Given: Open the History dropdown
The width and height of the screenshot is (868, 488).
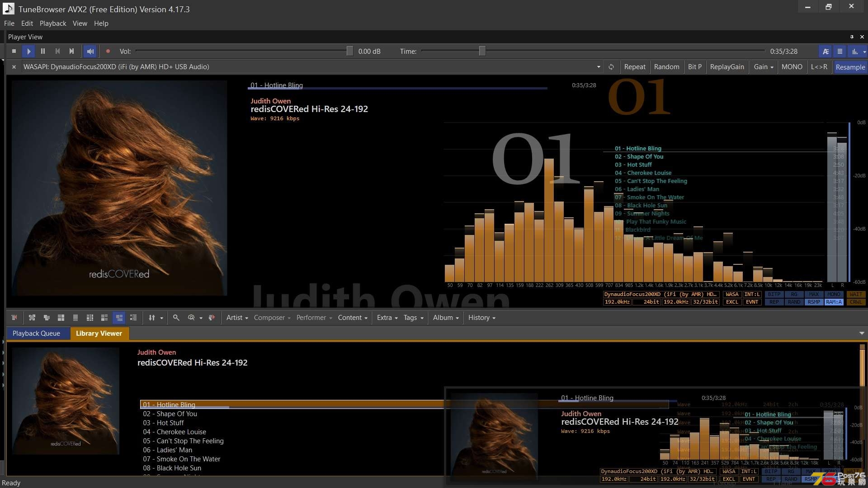Looking at the screenshot, I should (482, 318).
